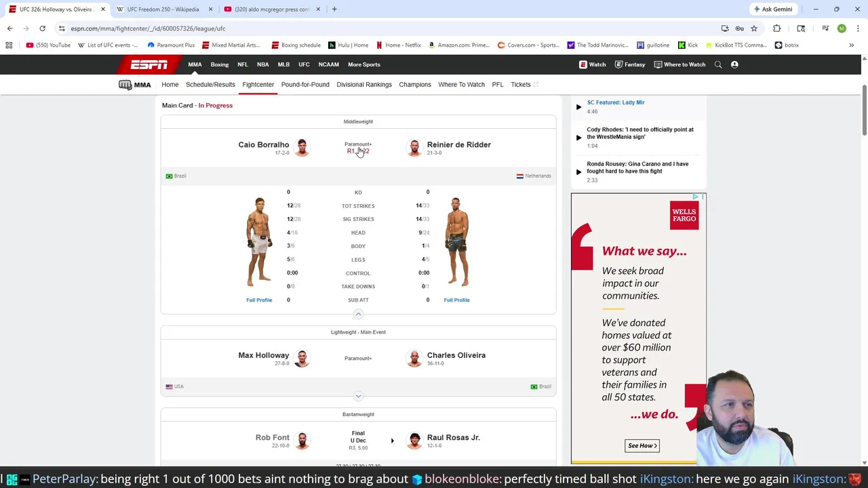This screenshot has height=488, width=868.
Task: Open the Boxing schedule bookmark
Action: tap(296, 45)
